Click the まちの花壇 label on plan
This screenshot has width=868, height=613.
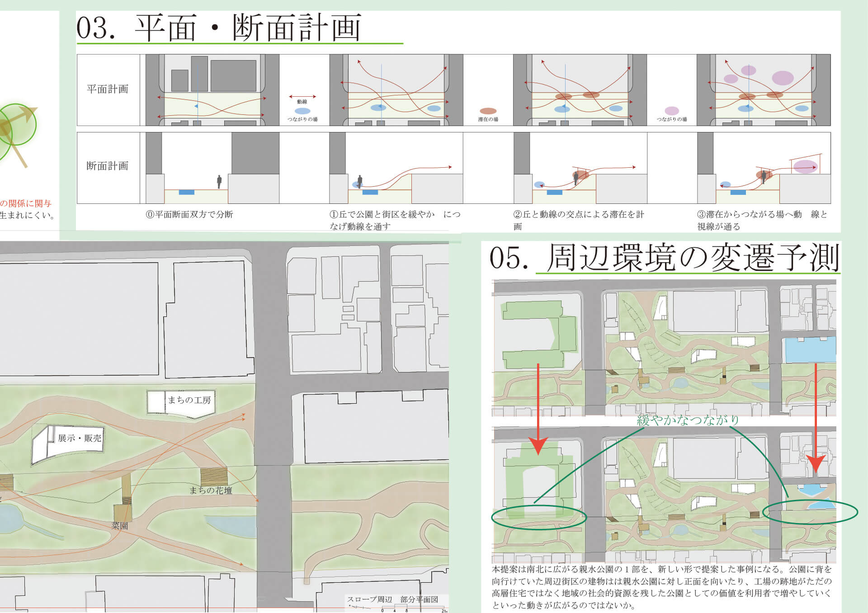pyautogui.click(x=211, y=490)
